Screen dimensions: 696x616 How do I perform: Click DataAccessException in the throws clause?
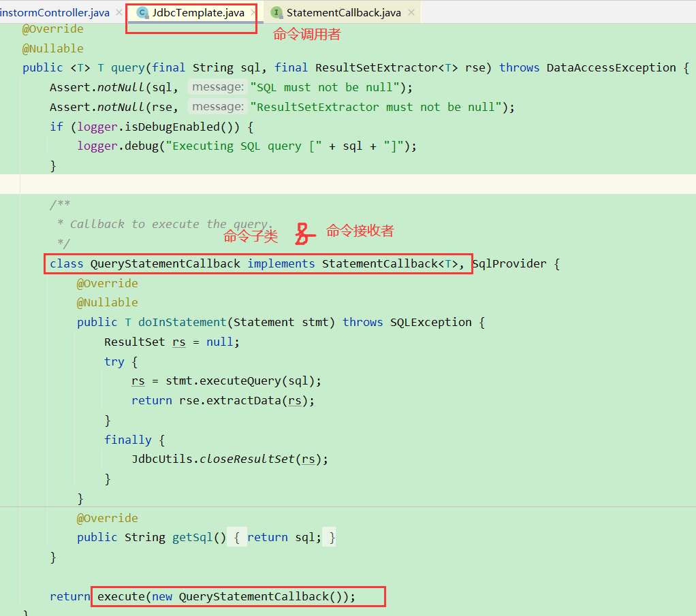coord(612,67)
